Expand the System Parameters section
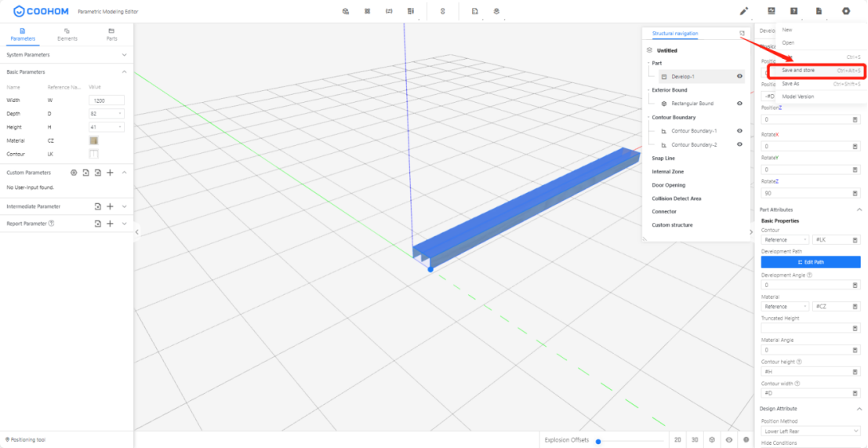 coord(125,55)
